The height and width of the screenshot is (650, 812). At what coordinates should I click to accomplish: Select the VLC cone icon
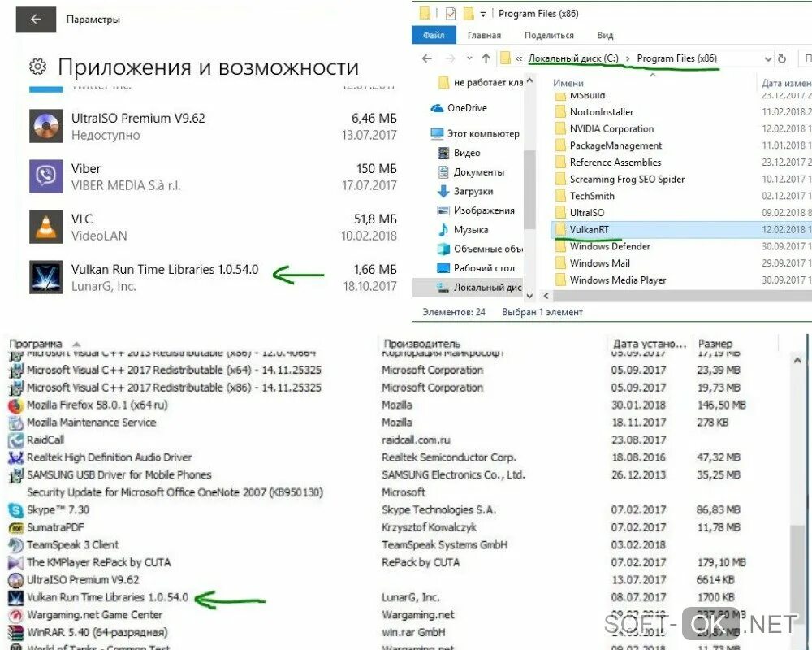tap(46, 227)
